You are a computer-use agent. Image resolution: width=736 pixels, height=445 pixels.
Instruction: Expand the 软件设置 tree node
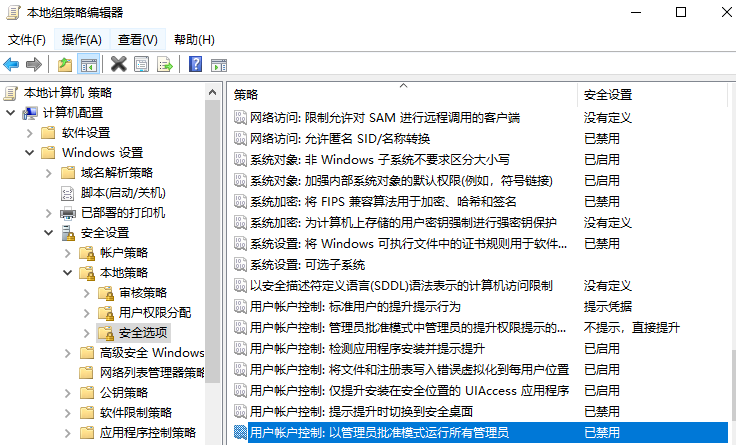[29, 133]
